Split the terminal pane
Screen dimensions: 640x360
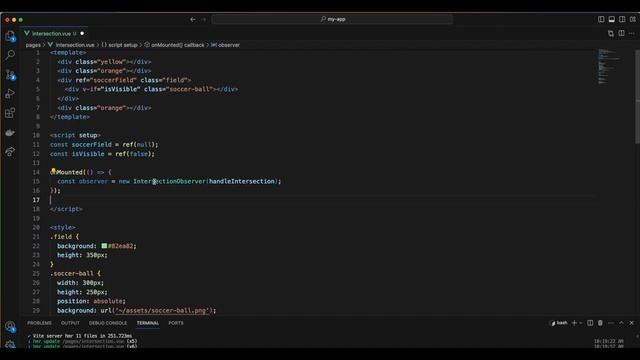590,323
